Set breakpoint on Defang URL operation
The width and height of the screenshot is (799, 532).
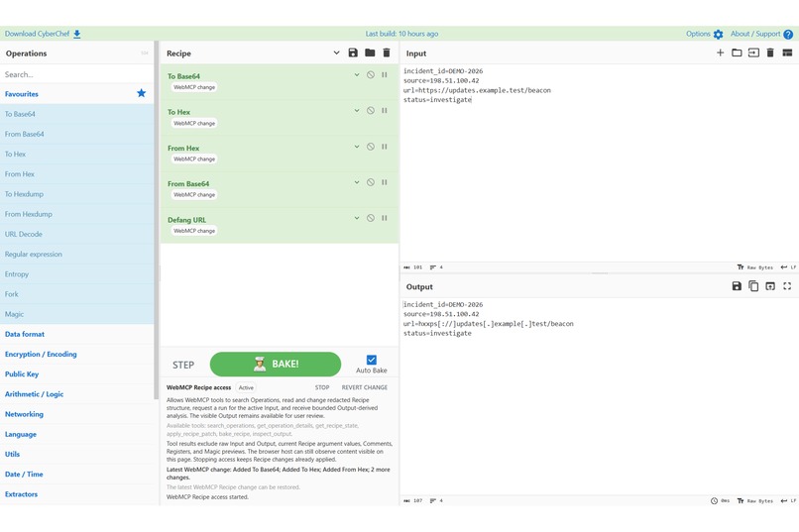click(x=385, y=218)
